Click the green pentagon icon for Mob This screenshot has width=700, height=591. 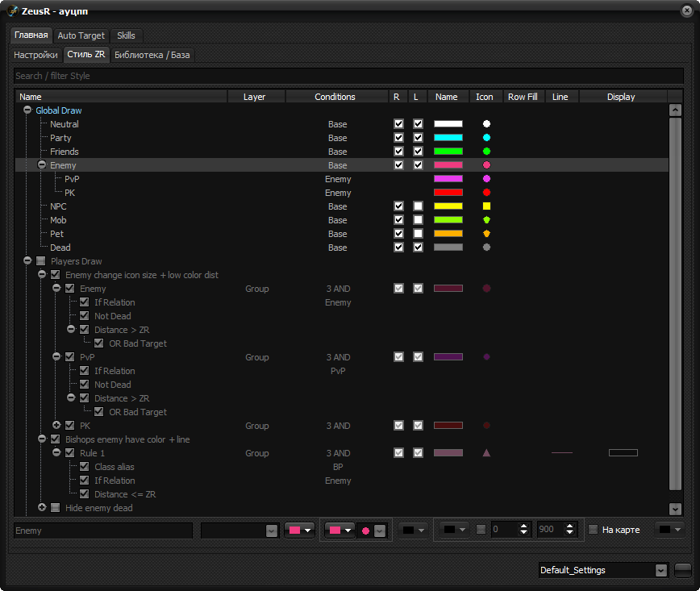486,219
